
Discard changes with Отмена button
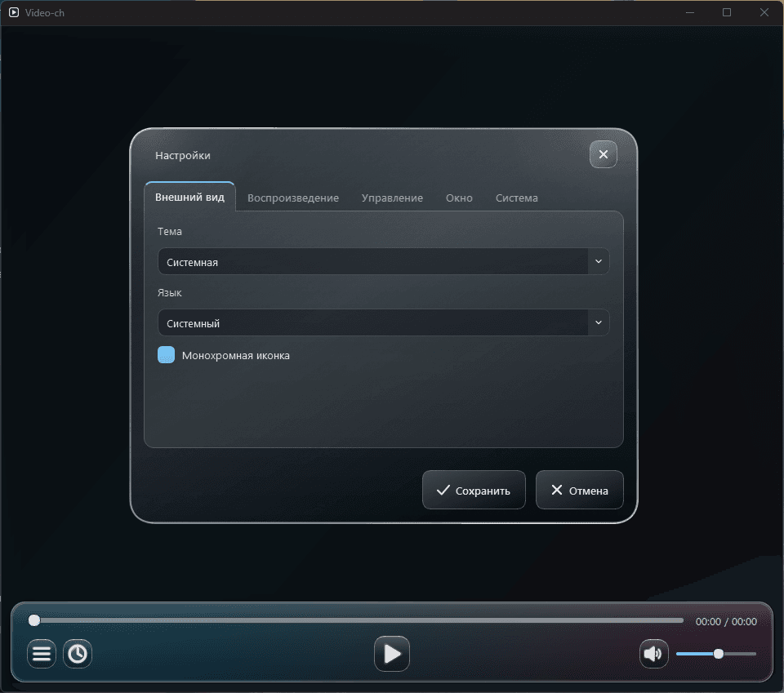point(580,490)
